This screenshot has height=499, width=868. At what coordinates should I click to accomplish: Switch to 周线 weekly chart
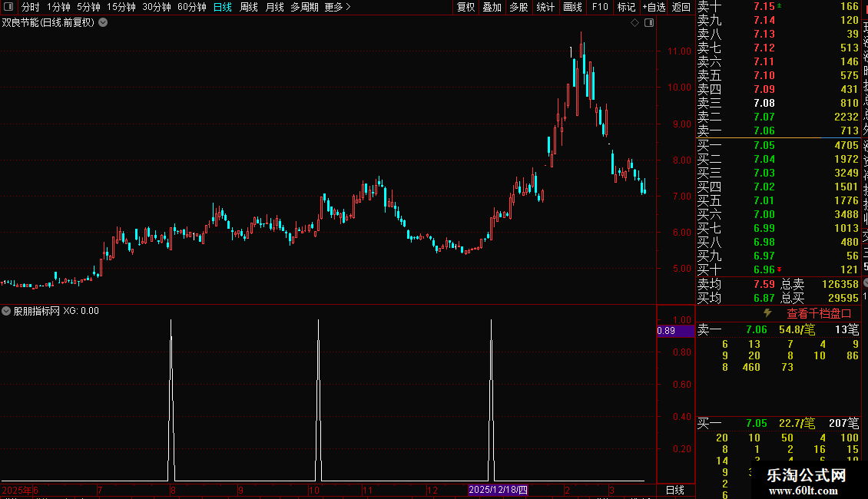point(249,7)
